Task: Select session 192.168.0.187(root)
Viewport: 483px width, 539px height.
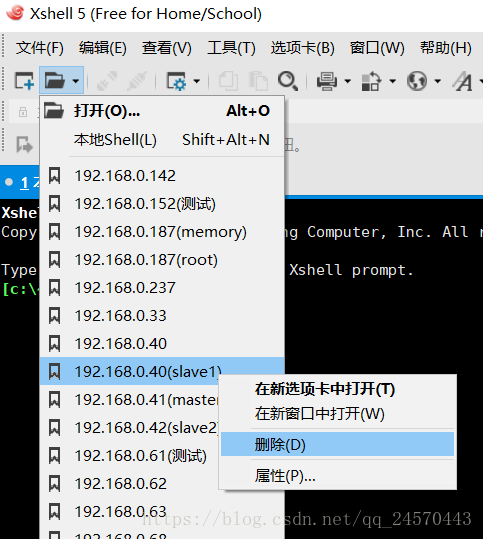Action: coord(162,260)
